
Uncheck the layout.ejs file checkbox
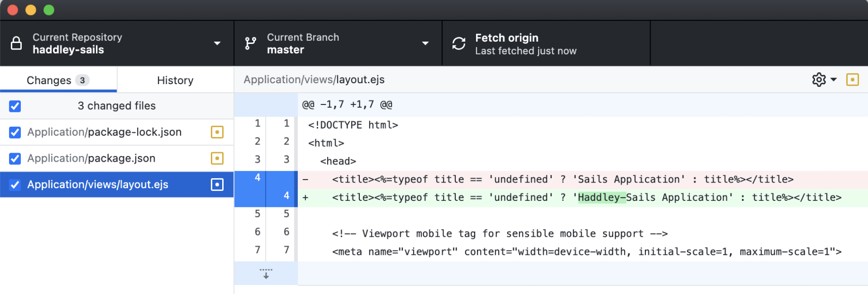point(15,185)
